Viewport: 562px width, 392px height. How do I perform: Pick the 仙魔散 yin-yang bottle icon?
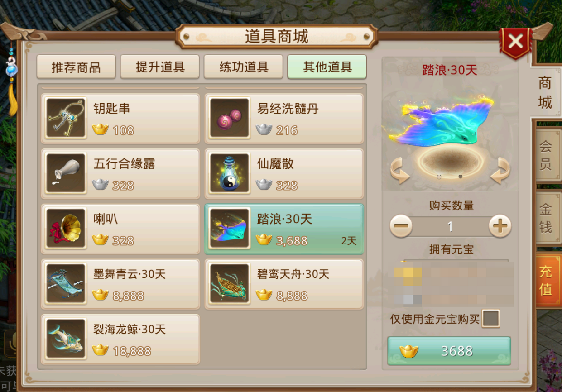[230, 173]
